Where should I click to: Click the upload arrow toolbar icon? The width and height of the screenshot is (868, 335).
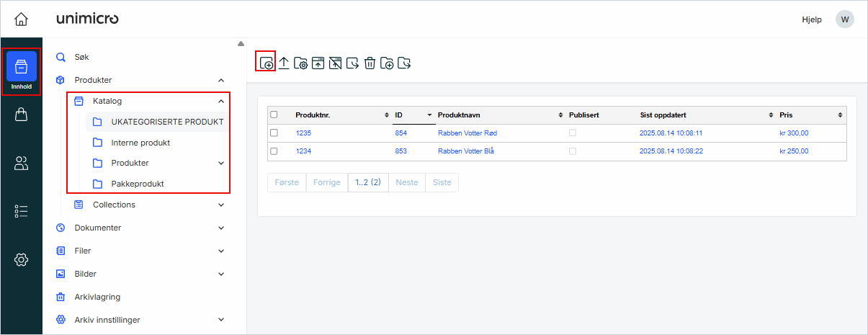coord(284,63)
